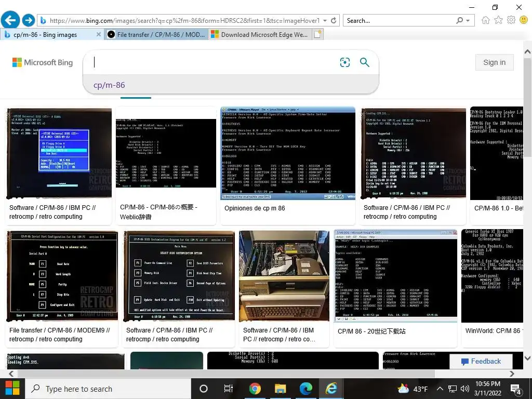This screenshot has height=399, width=532.
Task: Open clock showing 10:56 PM
Action: (x=487, y=389)
